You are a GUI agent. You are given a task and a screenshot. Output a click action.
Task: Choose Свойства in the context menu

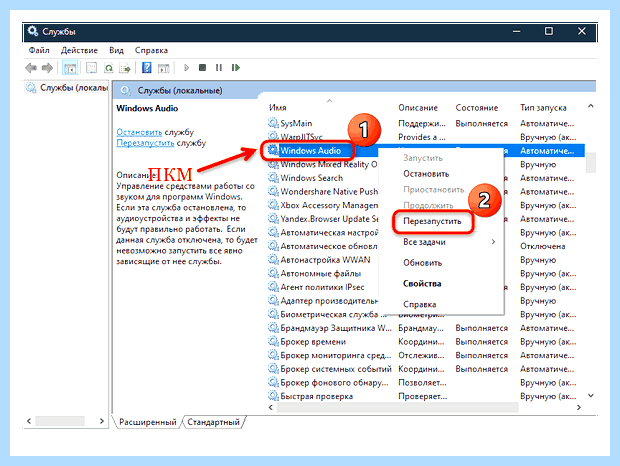pyautogui.click(x=441, y=283)
